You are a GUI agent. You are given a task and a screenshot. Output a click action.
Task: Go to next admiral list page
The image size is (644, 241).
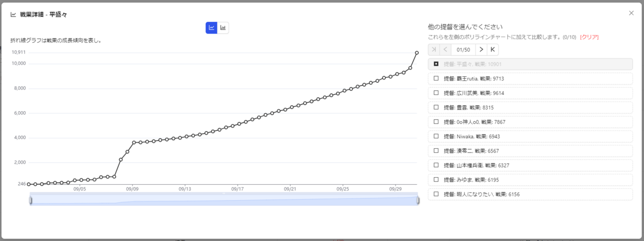click(x=481, y=49)
